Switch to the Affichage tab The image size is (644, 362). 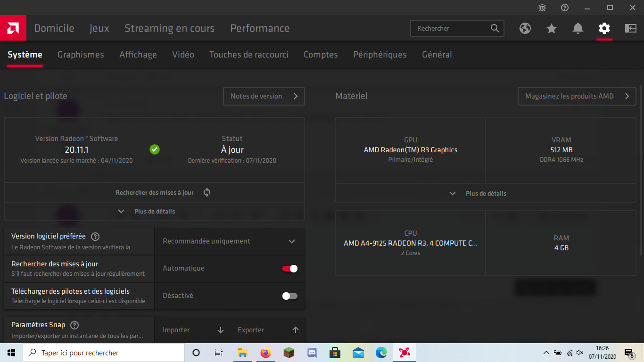tap(138, 55)
